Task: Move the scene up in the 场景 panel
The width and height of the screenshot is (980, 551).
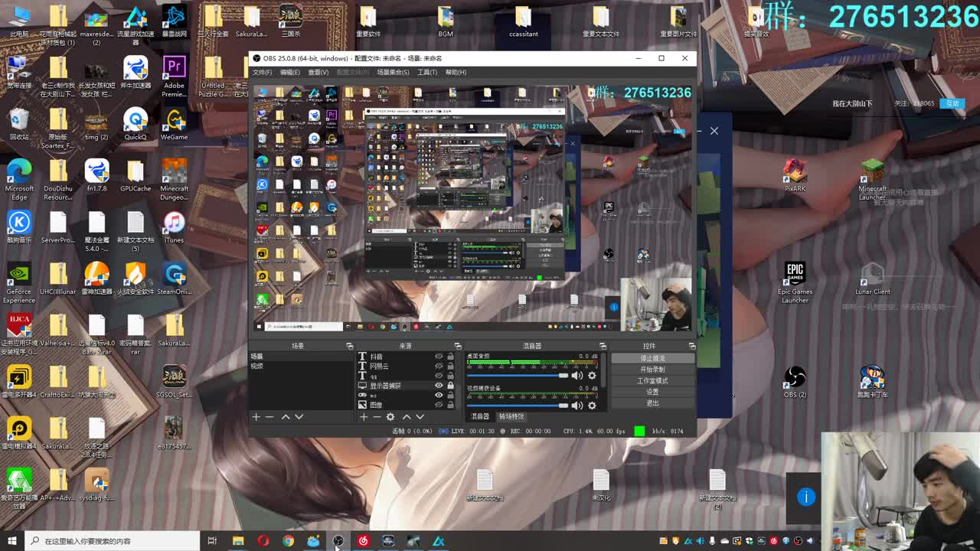Action: pos(286,416)
